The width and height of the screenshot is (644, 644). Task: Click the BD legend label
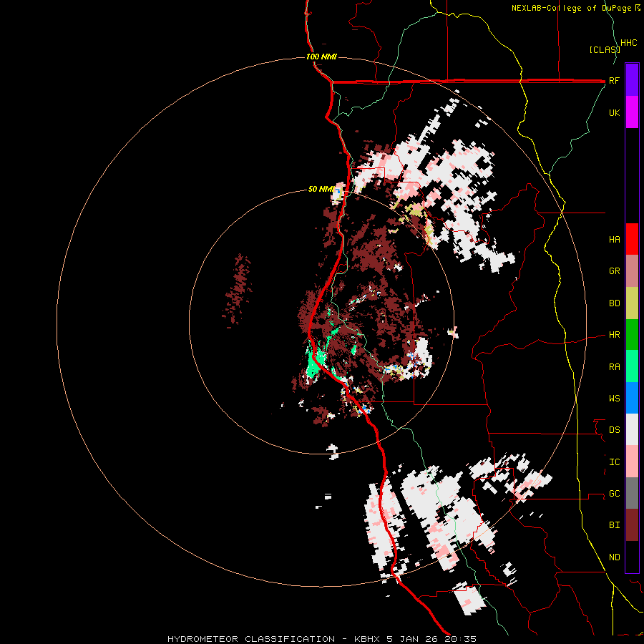click(x=614, y=303)
